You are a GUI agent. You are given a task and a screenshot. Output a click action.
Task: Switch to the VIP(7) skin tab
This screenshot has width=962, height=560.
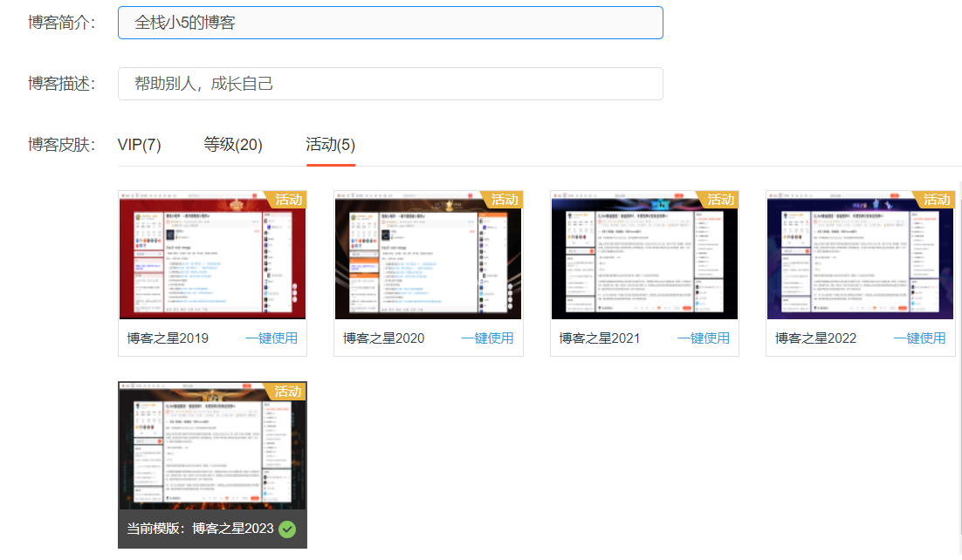click(140, 145)
